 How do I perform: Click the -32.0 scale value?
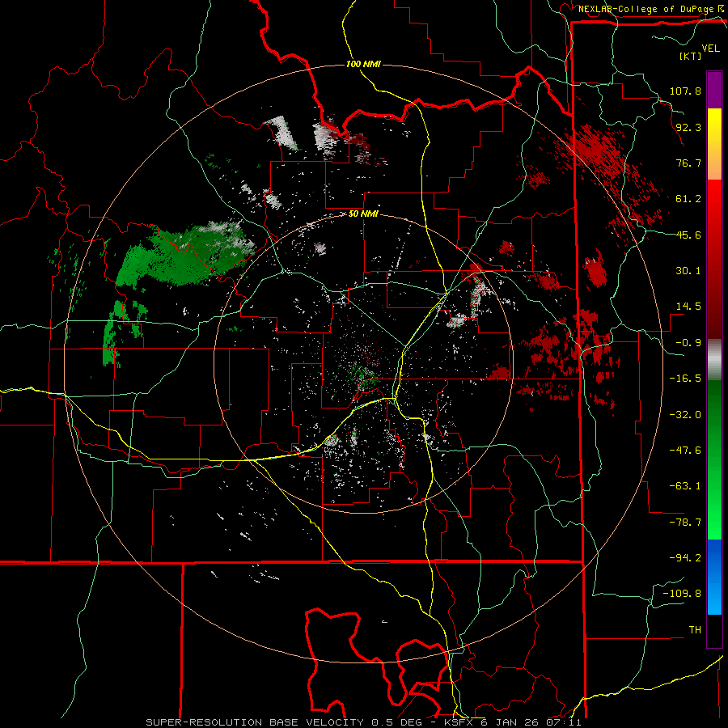click(x=685, y=415)
